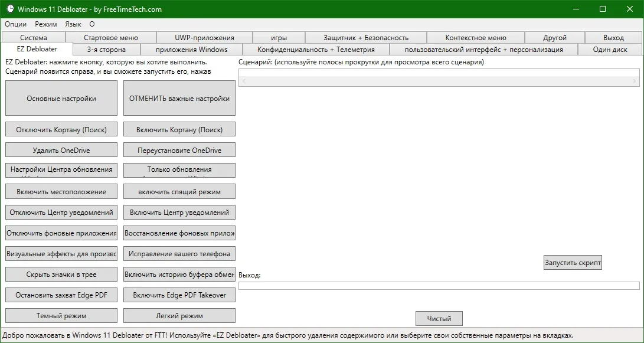This screenshot has height=343, width=644.
Task: Click the Темный режим button
Action: pos(61,315)
